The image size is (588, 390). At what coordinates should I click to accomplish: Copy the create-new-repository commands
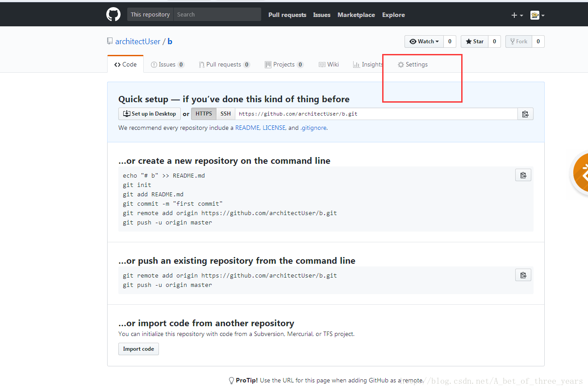pos(523,175)
